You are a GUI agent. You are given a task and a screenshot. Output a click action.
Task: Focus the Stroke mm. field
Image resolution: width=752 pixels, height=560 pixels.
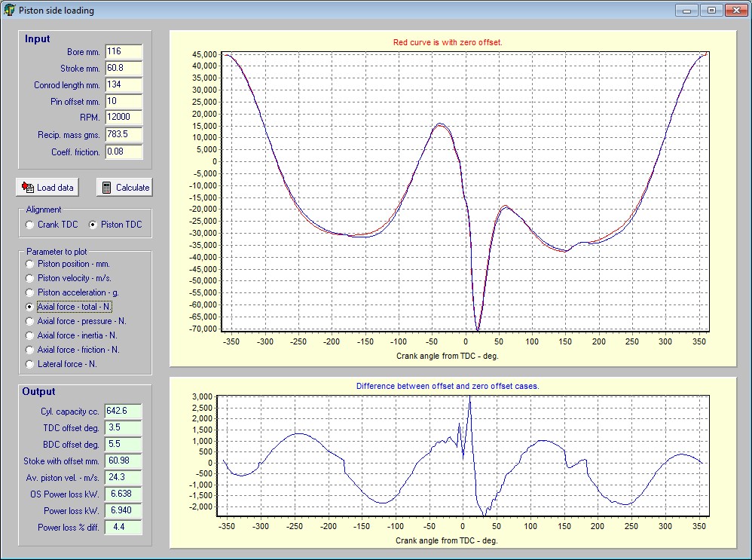[123, 69]
